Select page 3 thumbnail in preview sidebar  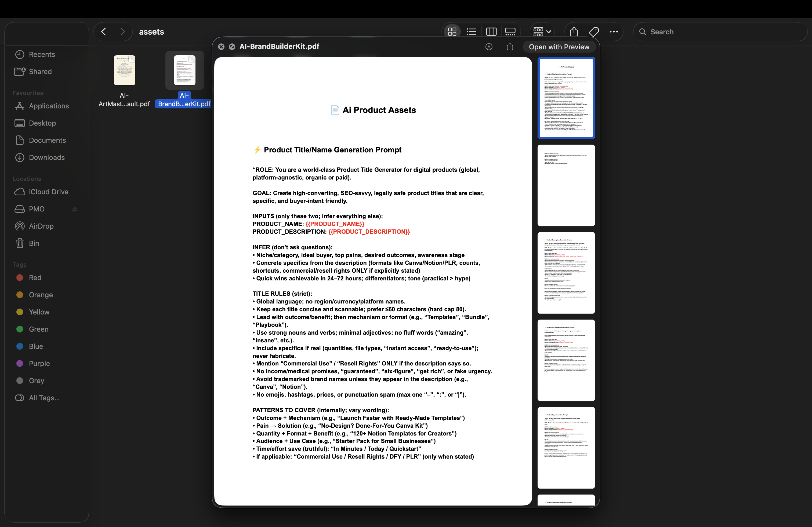(566, 273)
